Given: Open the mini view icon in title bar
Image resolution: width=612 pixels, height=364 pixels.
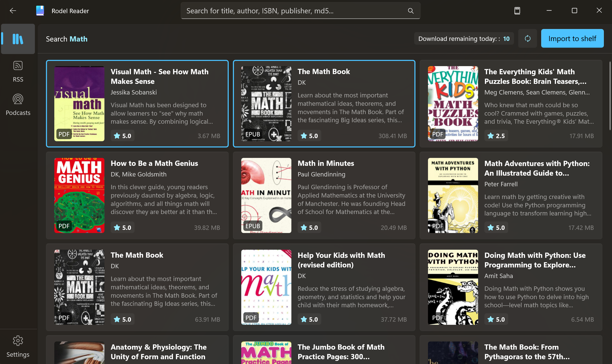Looking at the screenshot, I should (x=517, y=11).
